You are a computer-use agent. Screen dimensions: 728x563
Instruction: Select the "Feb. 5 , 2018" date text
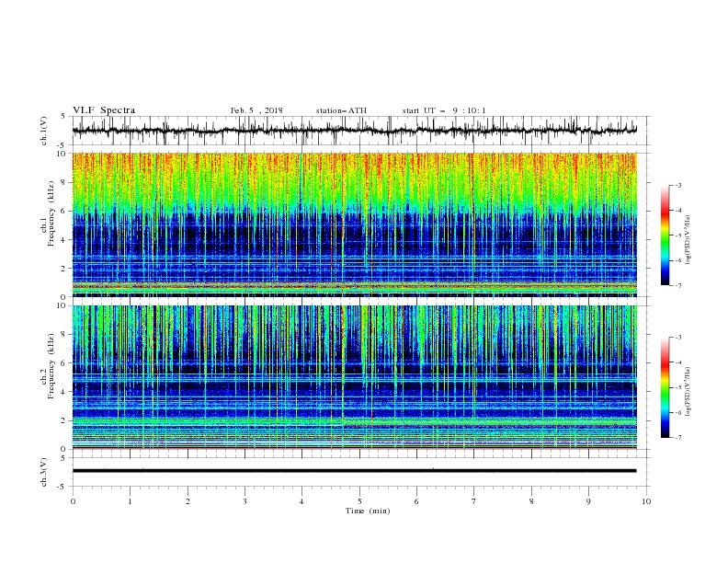click(256, 110)
